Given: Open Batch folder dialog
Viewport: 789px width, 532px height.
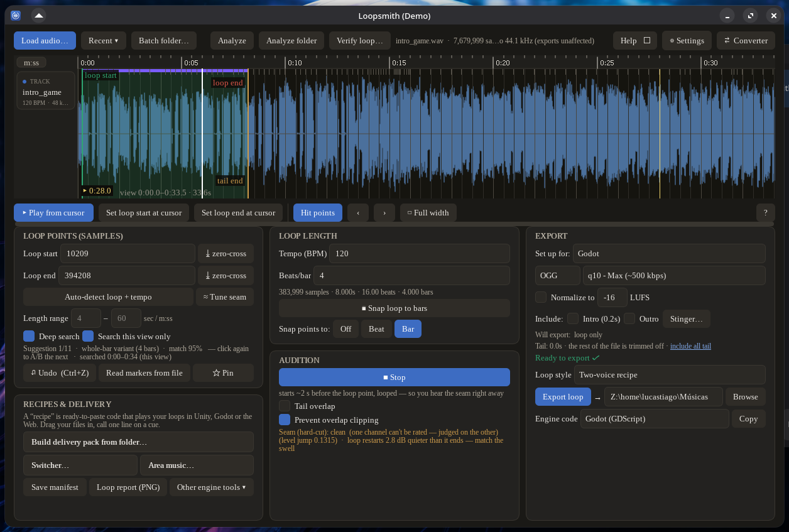Looking at the screenshot, I should [164, 40].
